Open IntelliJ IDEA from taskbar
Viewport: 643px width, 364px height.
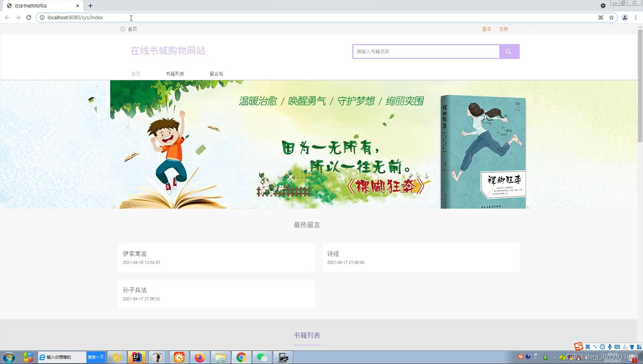click(137, 357)
